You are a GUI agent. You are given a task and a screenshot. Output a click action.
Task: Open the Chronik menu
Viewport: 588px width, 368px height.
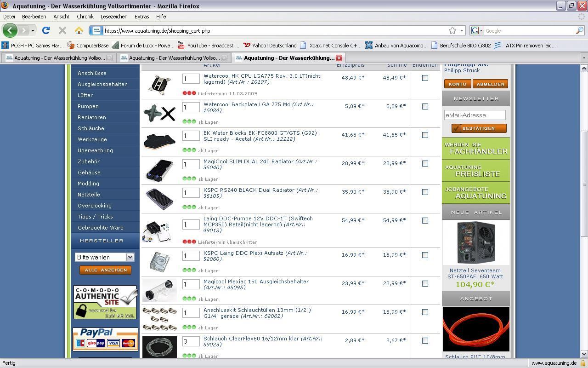(85, 17)
